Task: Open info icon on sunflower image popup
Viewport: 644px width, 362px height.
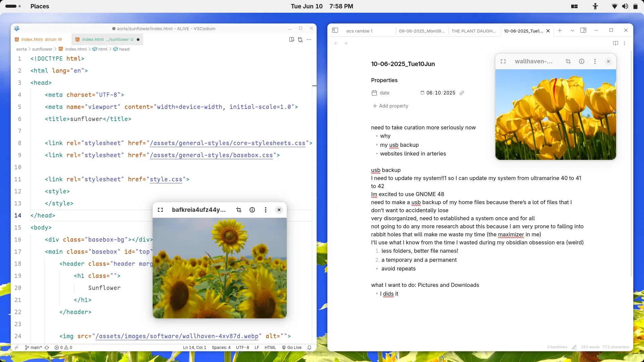Action: pos(252,210)
